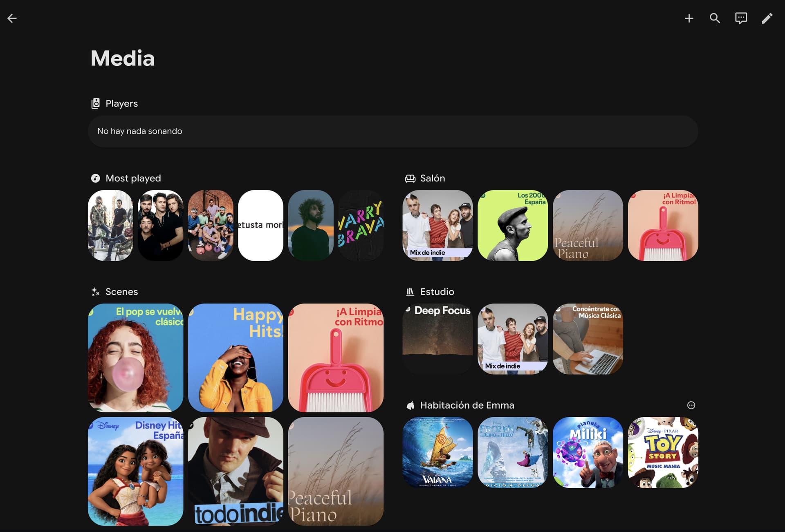Screen dimensions: 785x532
Task: Open the Estudio section heading
Action: coord(437,292)
